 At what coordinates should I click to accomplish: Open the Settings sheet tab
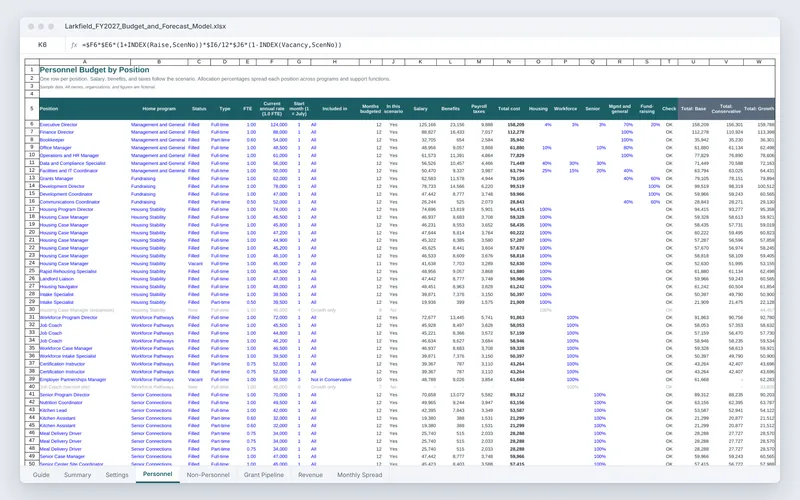tap(117, 474)
